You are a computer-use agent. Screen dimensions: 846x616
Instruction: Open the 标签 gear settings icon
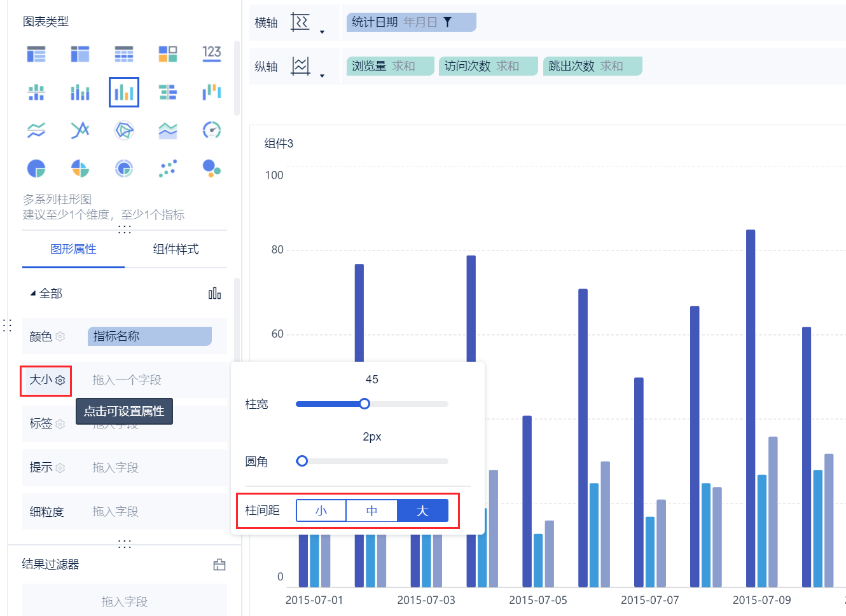(x=60, y=424)
